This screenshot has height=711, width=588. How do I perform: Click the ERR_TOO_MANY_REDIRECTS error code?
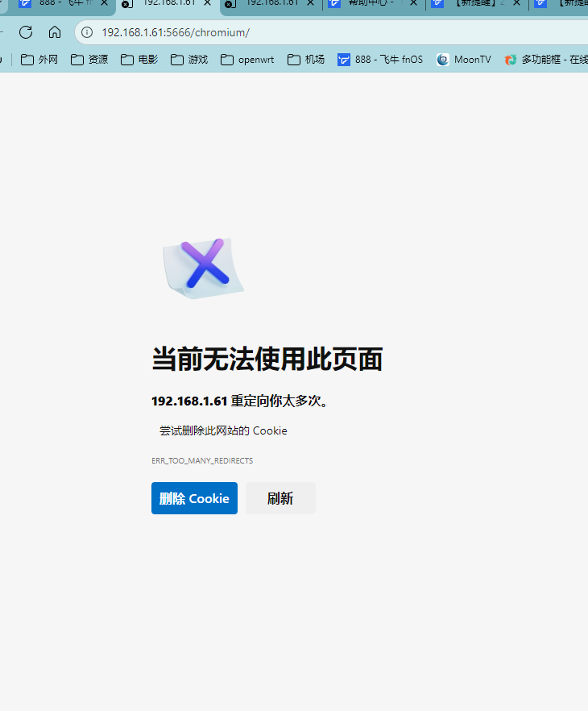(x=202, y=460)
